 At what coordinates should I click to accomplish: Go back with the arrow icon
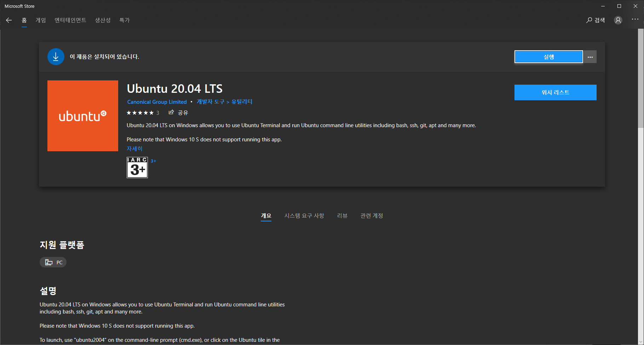click(9, 20)
